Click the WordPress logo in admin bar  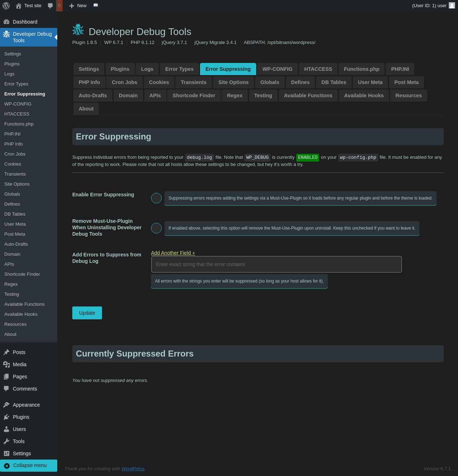[x=6, y=6]
